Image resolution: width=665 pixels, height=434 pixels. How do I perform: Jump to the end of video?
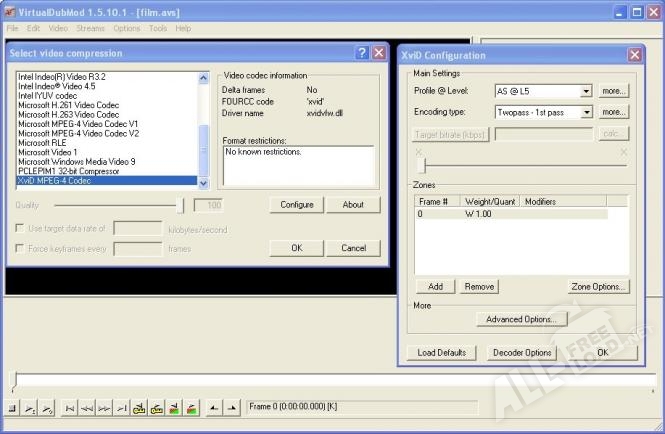click(120, 408)
